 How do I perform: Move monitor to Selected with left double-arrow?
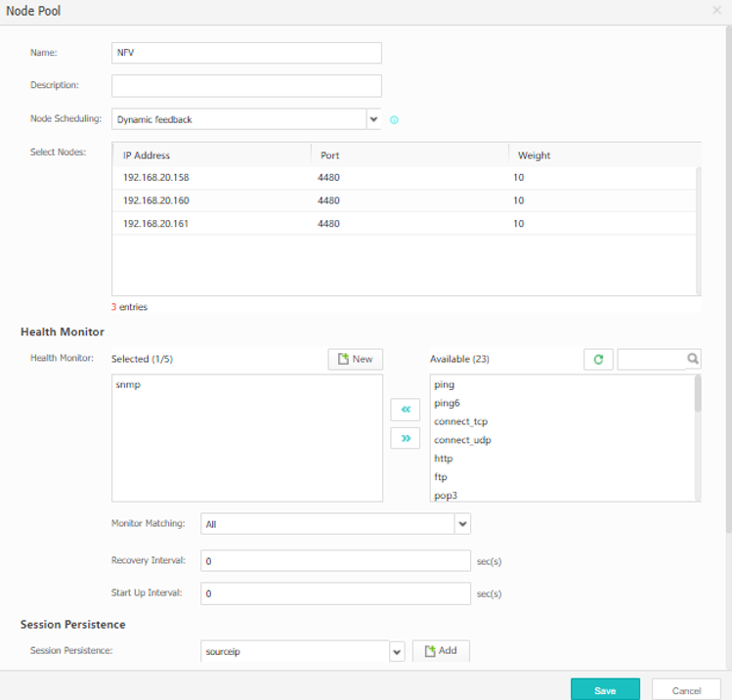tap(406, 410)
